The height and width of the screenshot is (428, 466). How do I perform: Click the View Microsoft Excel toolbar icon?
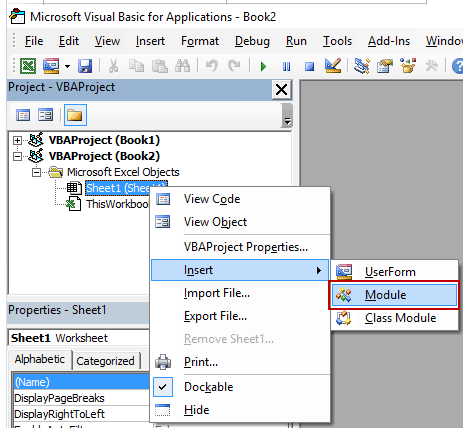[x=28, y=66]
